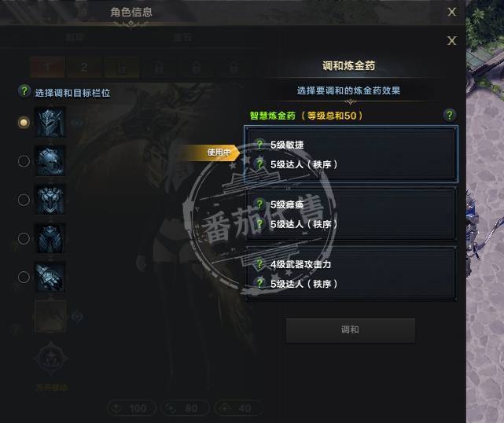
Task: Switch to preset tab 1
Action: pyautogui.click(x=47, y=68)
